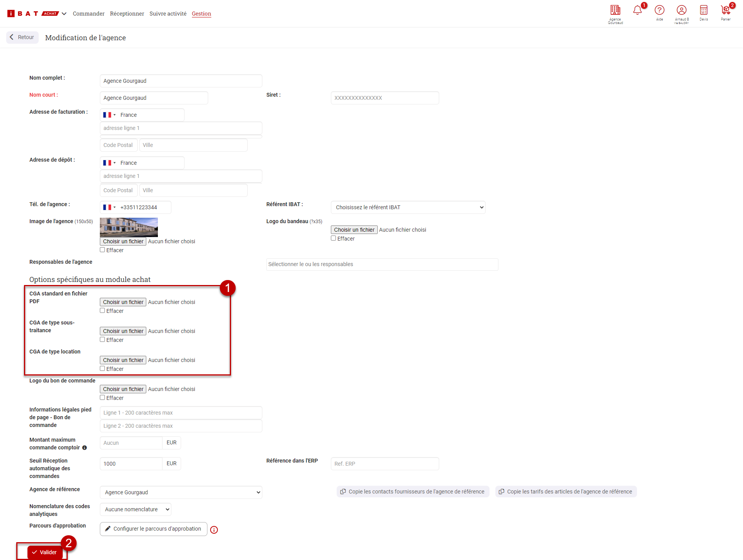The height and width of the screenshot is (560, 743).
Task: Click red info icon next to approval path
Action: [x=214, y=530]
